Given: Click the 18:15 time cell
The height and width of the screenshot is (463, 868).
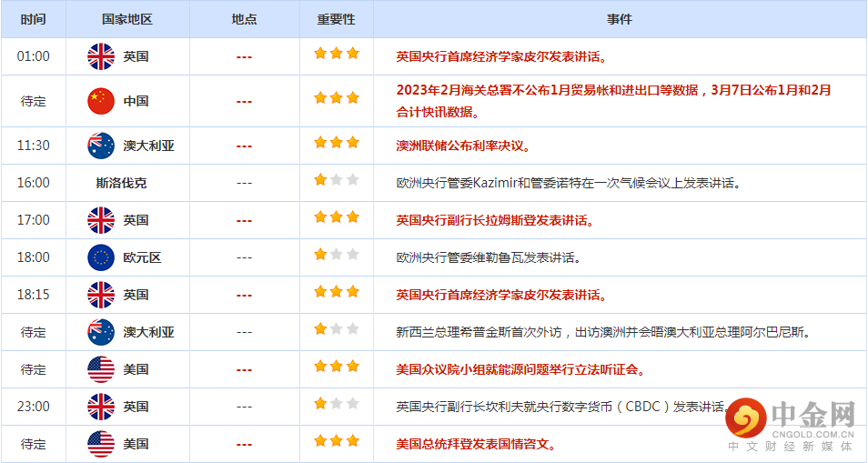Looking at the screenshot, I should click(x=33, y=295).
